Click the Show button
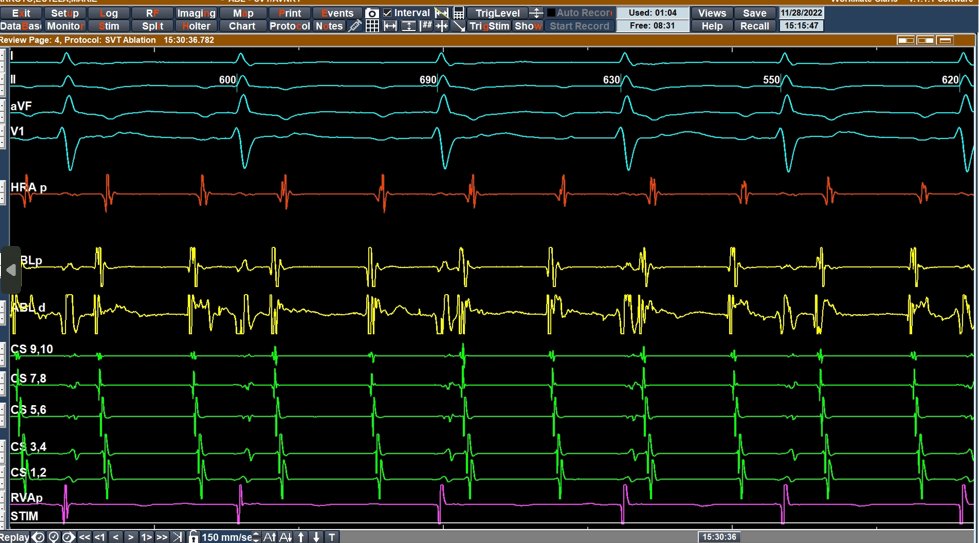This screenshot has width=979, height=543. [528, 26]
